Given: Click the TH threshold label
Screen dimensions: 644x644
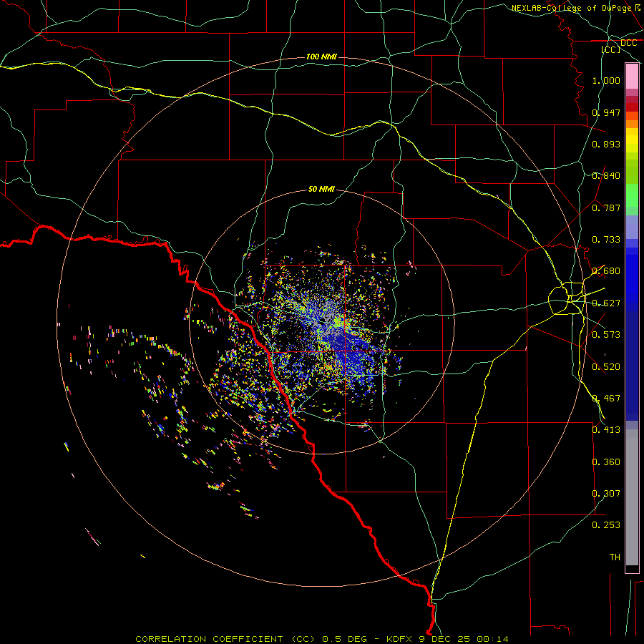Looking at the screenshot, I should (x=615, y=557).
